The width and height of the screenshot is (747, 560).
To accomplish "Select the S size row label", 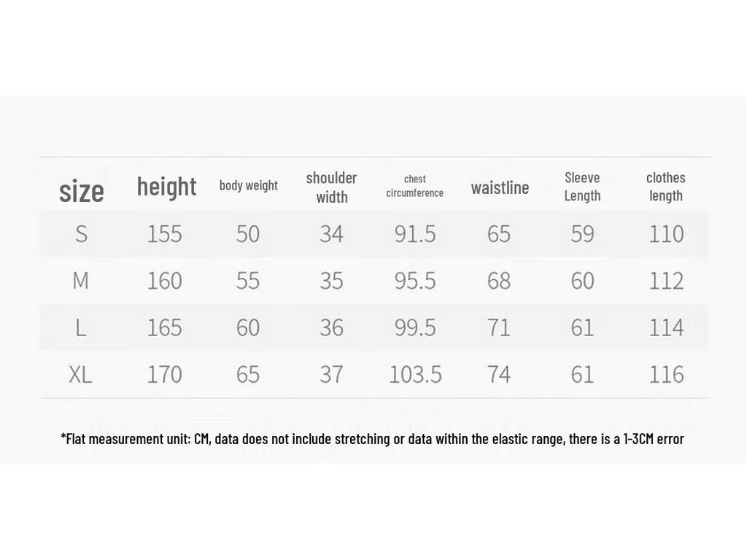I will (81, 234).
